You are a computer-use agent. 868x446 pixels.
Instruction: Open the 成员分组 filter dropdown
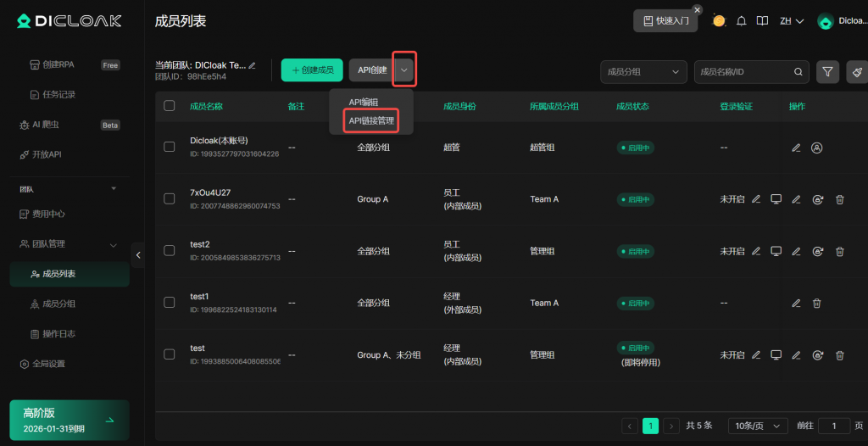tap(643, 72)
